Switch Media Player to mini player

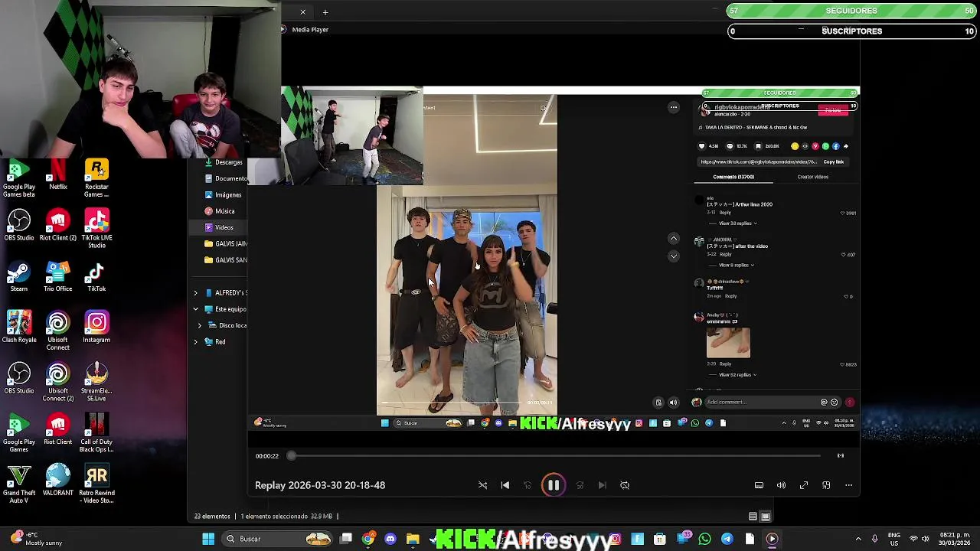[826, 485]
